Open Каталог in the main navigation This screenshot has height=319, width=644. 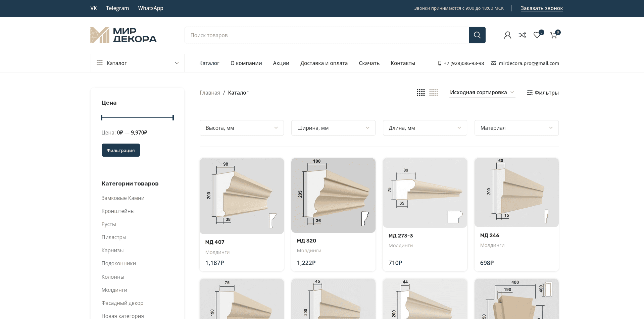(209, 63)
